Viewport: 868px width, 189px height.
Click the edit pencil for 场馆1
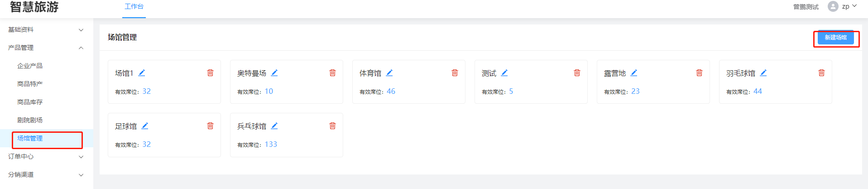(x=142, y=73)
